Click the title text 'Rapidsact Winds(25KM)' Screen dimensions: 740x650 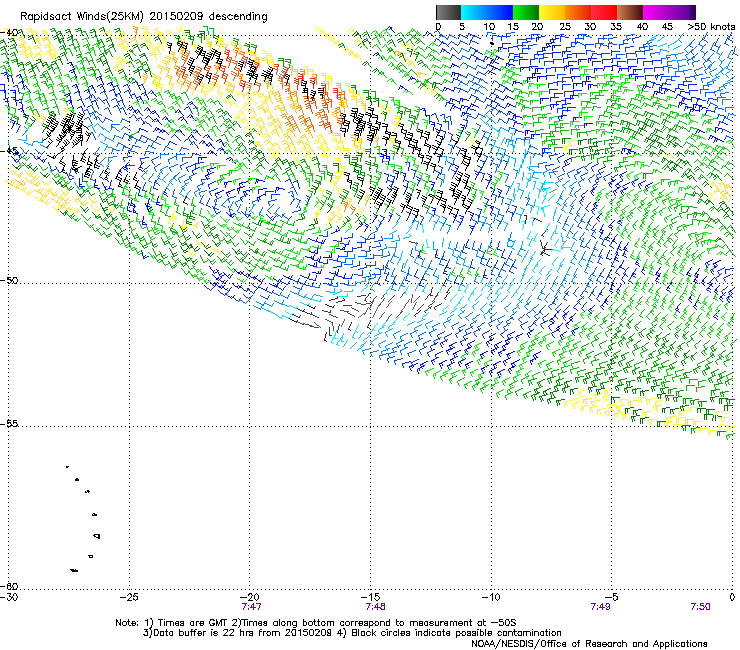[x=82, y=17]
